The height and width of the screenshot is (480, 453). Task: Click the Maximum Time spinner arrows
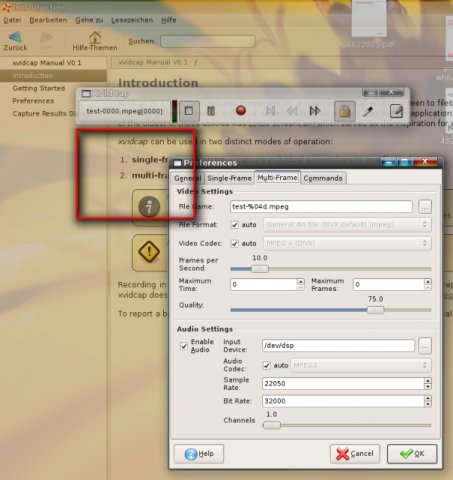click(300, 284)
